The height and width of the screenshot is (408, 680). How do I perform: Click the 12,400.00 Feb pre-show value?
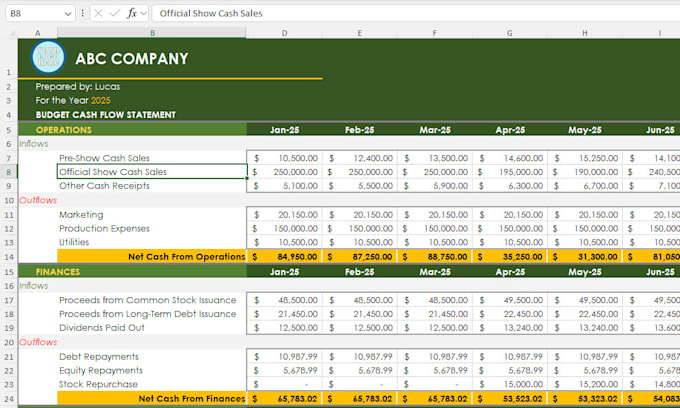coord(373,158)
